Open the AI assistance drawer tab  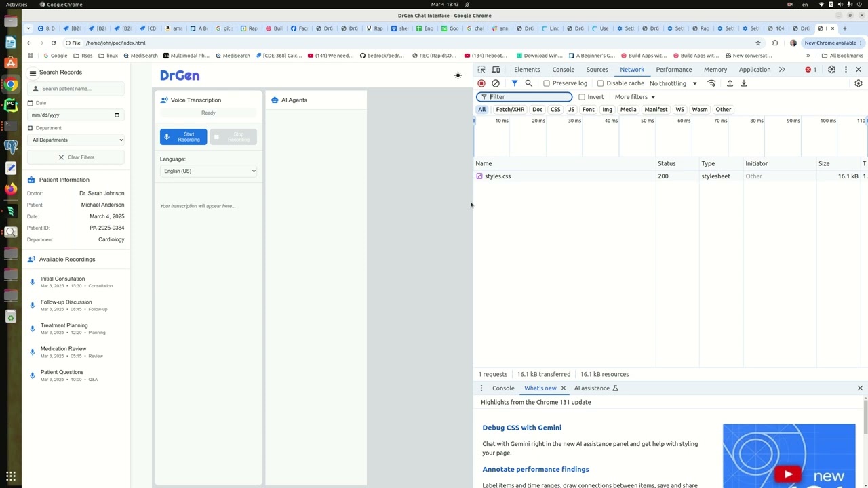click(596, 388)
